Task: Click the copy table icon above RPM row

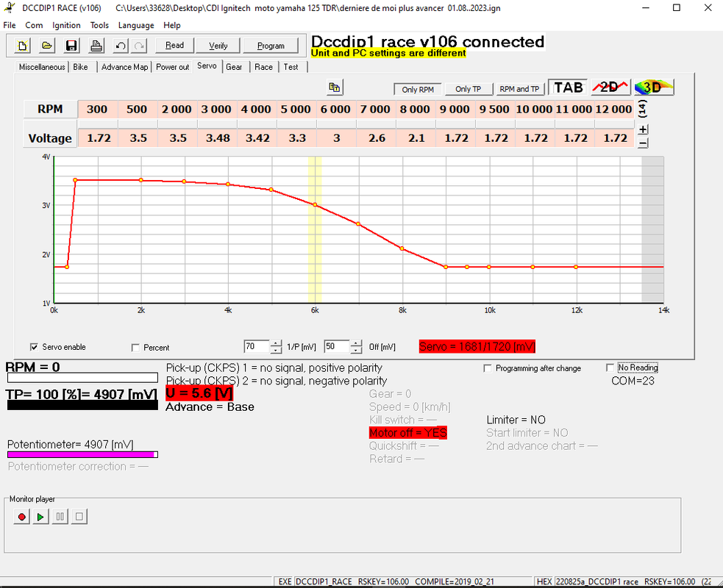Action: pyautogui.click(x=335, y=87)
